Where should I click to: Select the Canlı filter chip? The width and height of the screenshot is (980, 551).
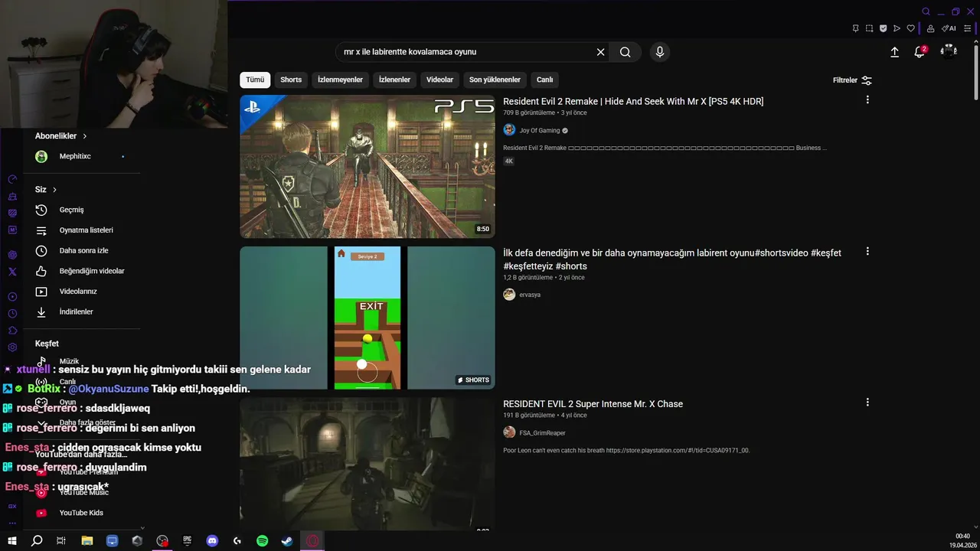tap(544, 80)
